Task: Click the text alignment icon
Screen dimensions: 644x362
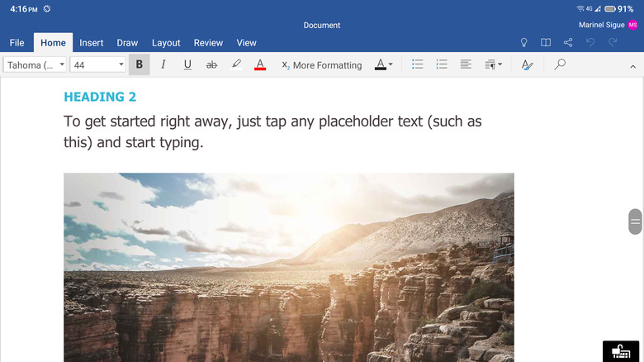Action: click(x=466, y=64)
